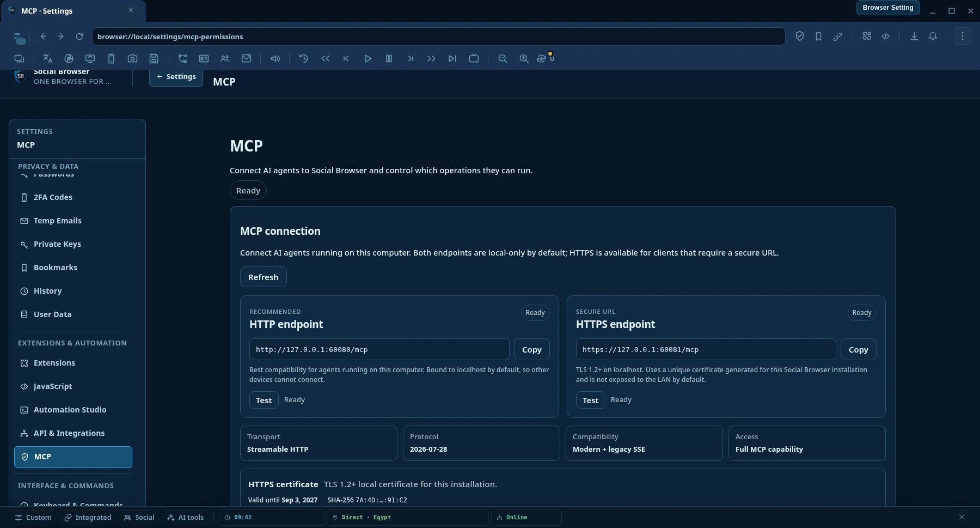Open 2FA Codes in sidebar
The width and height of the screenshot is (980, 528).
(x=73, y=197)
